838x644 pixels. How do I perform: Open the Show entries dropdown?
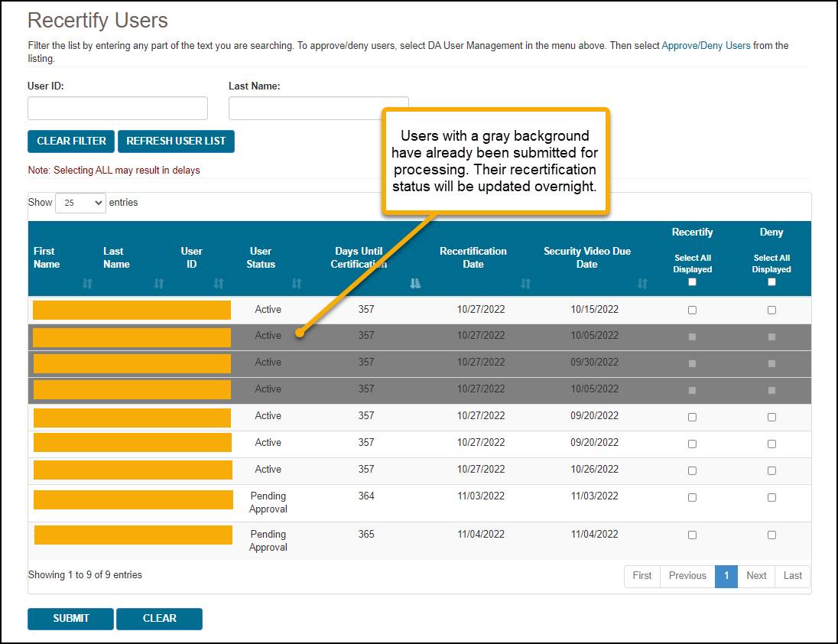click(x=80, y=203)
